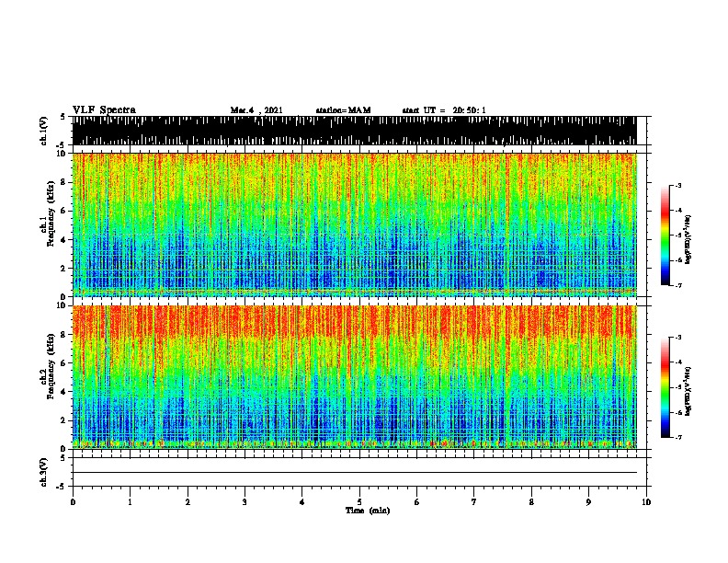The width and height of the screenshot is (728, 563).
Task: Click time axis tick label "6"
Action: coord(416,501)
